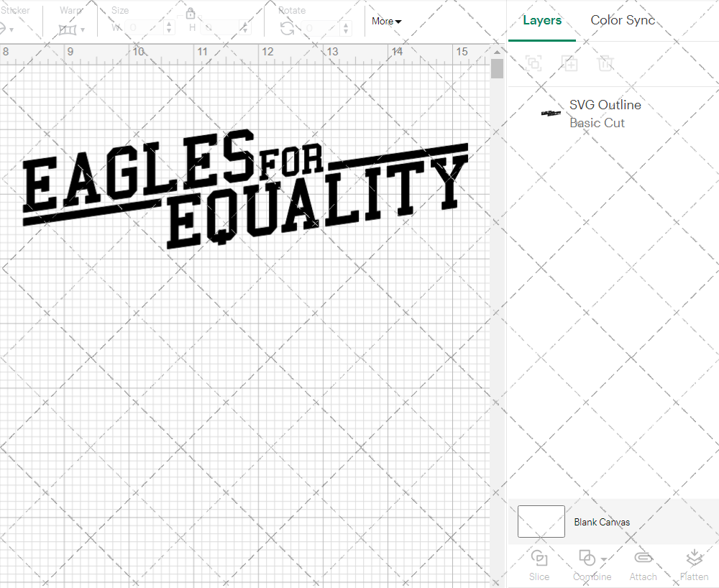Switch to the Color Sync tab
The height and width of the screenshot is (588, 719).
623,20
